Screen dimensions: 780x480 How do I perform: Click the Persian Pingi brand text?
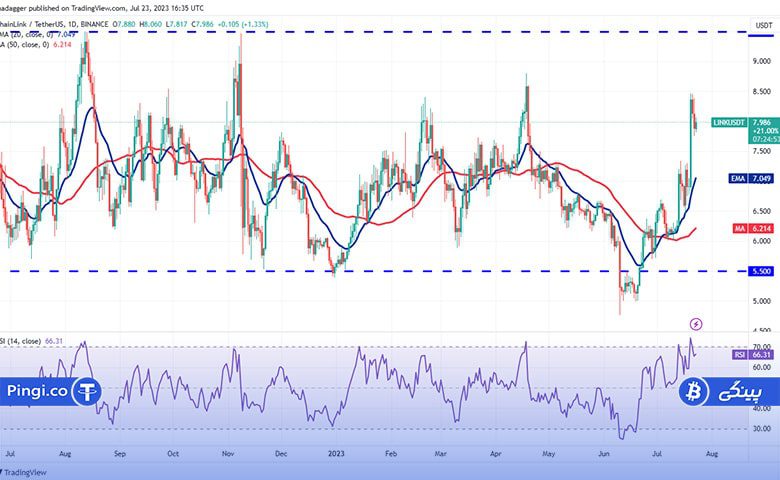tap(740, 391)
